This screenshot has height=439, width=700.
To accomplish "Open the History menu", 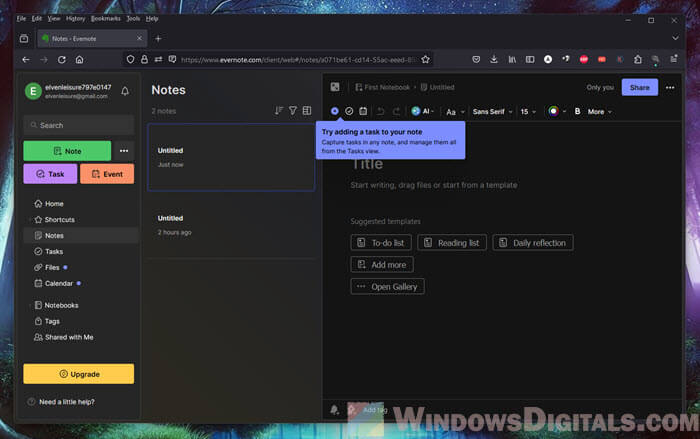I will click(75, 19).
